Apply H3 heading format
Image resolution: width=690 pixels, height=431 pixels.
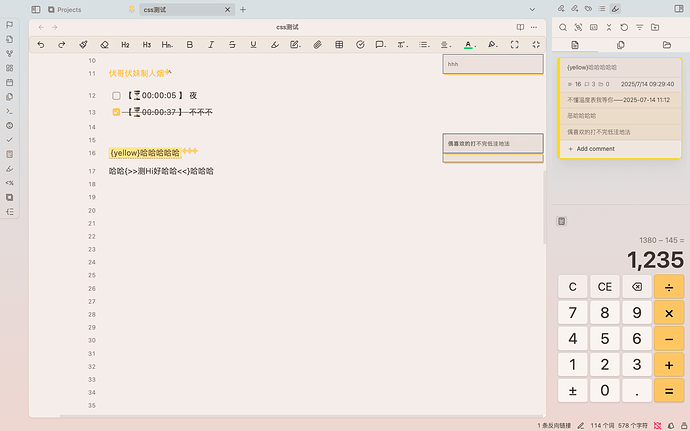(x=147, y=44)
